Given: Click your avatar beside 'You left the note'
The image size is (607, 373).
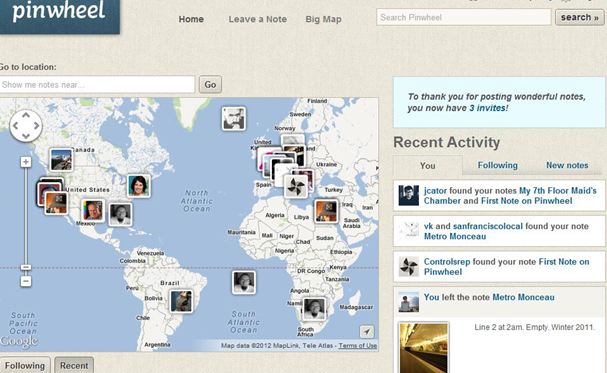Looking at the screenshot, I should click(409, 302).
